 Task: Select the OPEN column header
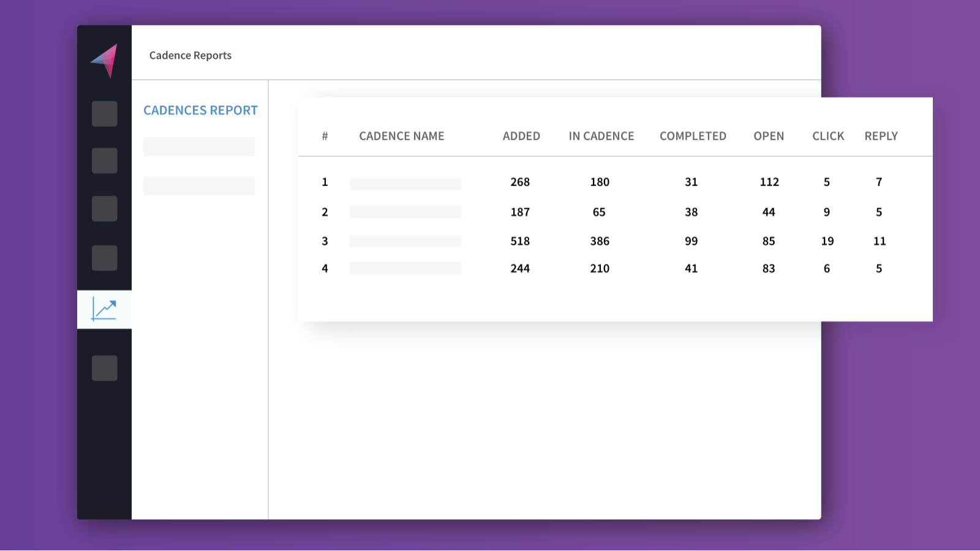769,136
